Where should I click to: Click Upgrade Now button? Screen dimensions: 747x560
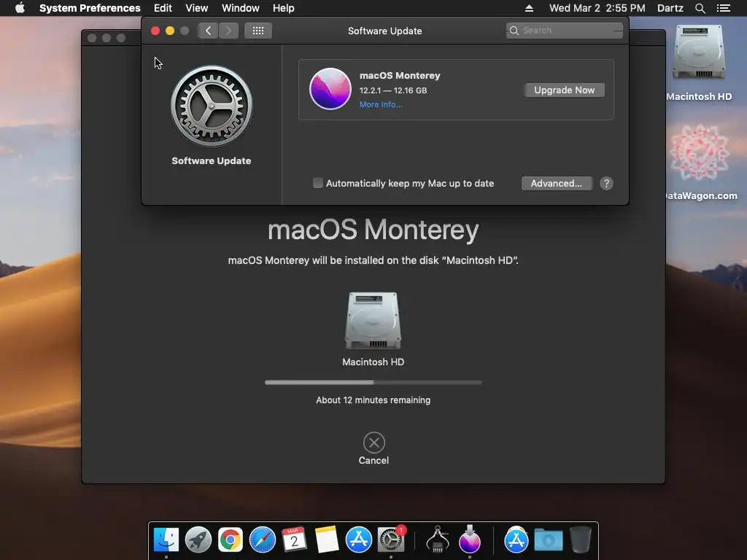(x=564, y=90)
